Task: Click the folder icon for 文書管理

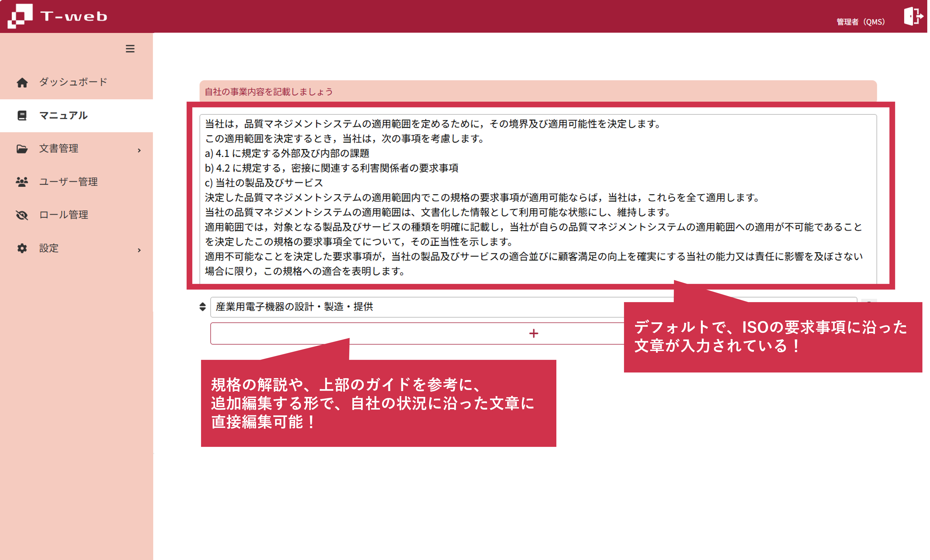Action: coord(22,149)
